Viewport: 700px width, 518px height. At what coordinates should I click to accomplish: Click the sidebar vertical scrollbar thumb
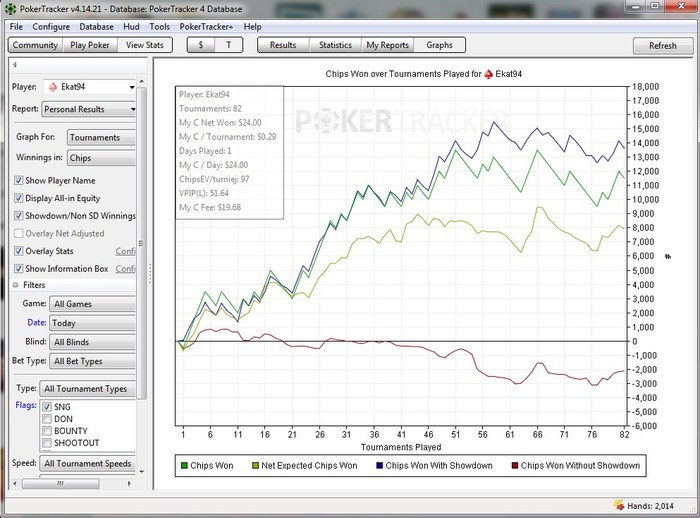click(141, 243)
